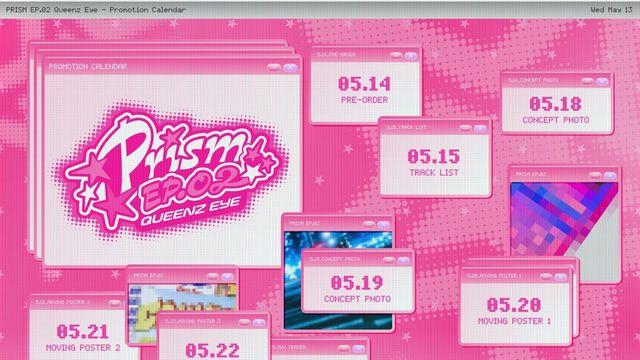Viewport: 640px width, 360px height.
Task: Click the "Wed May 13" date in top bar
Action: coord(611,9)
